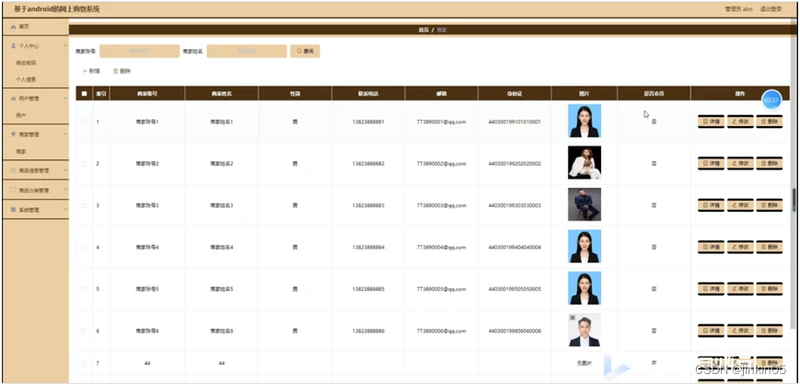The image size is (800, 385).
Task: Click the 退出登录 logout link
Action: (x=770, y=9)
